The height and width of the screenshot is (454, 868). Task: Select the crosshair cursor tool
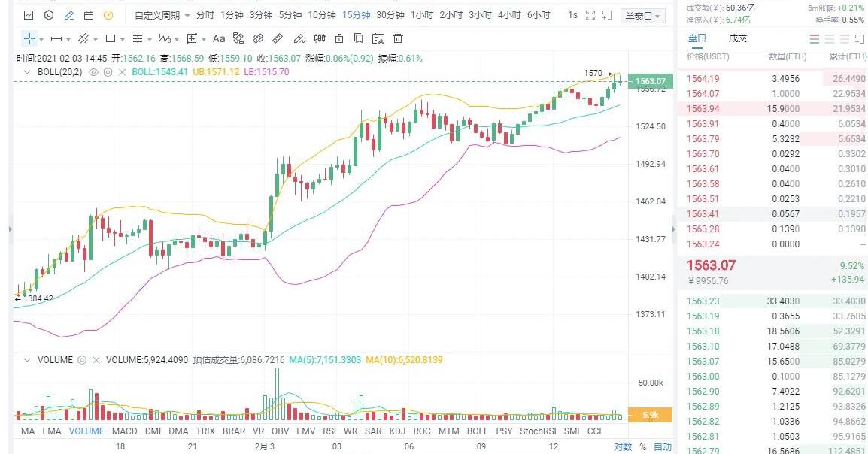pos(29,38)
